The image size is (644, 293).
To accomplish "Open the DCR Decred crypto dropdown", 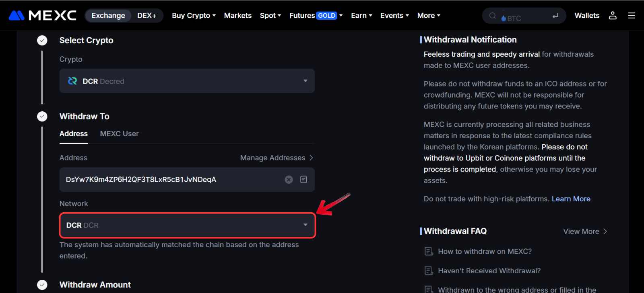I will 187,81.
